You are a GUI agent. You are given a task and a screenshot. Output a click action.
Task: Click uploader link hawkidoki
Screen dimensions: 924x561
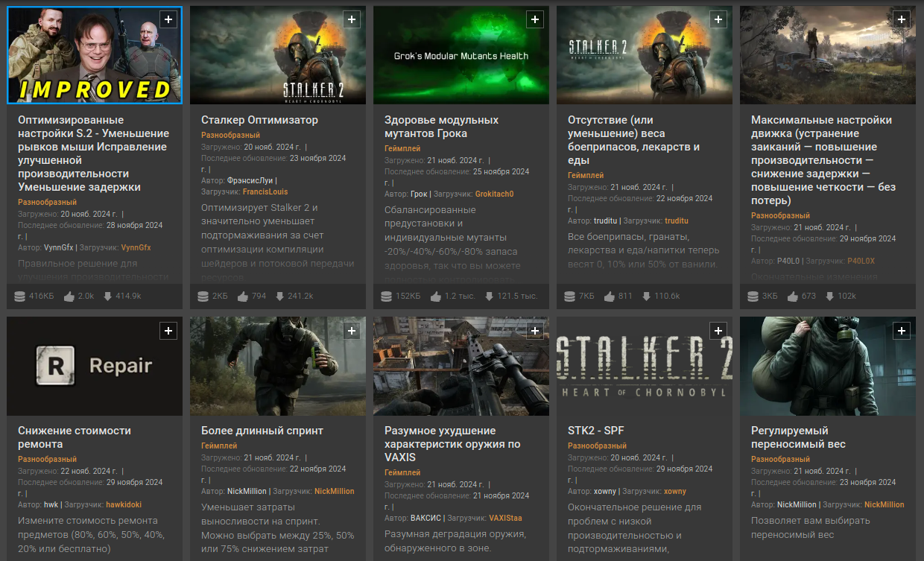tap(124, 504)
